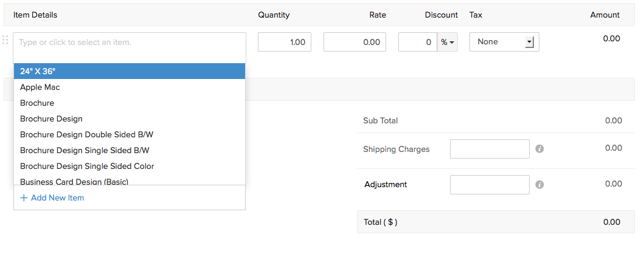Select the 24" X 36" item
This screenshot has height=254, width=644.
[130, 71]
